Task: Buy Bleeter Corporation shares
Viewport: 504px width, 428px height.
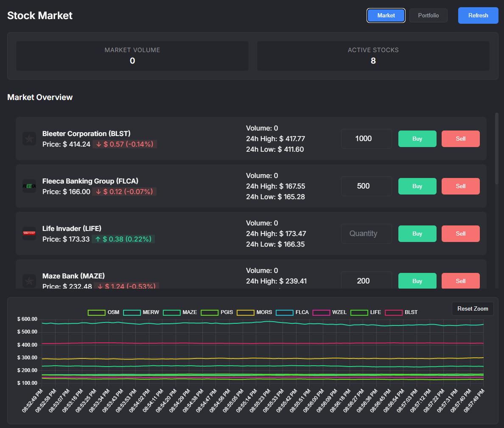Action: click(x=417, y=139)
